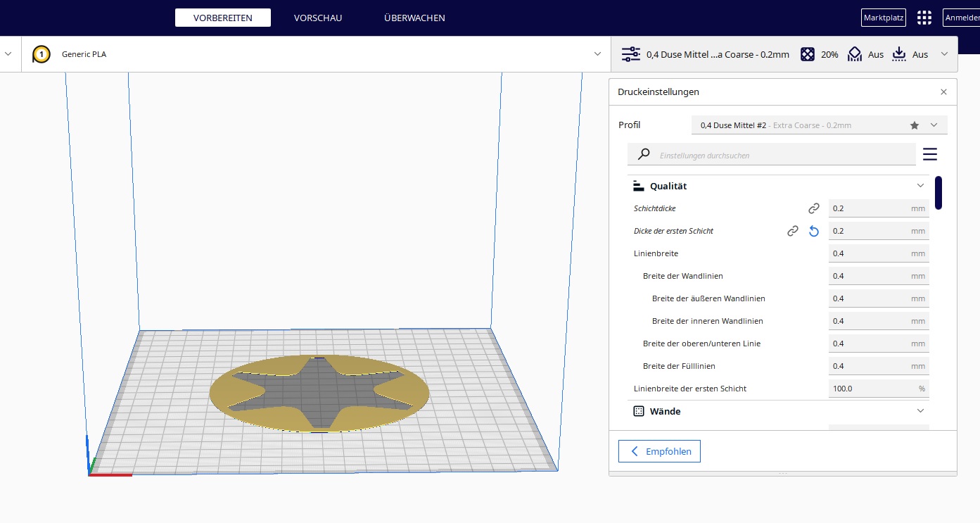Click the build plate adhesion icon
The image size is (980, 523).
pyautogui.click(x=899, y=54)
